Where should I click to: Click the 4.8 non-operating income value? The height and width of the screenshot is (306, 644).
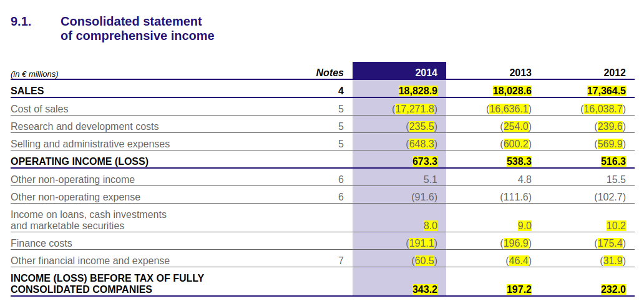(524, 180)
